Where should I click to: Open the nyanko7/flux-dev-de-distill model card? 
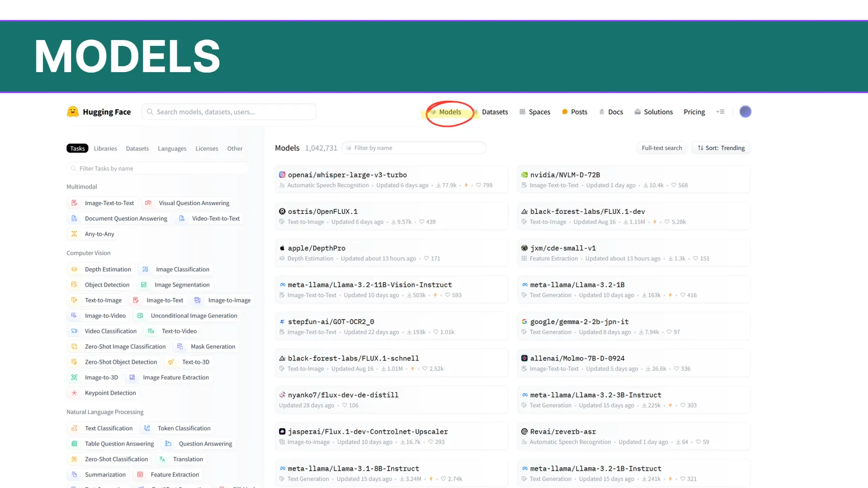[391, 400]
